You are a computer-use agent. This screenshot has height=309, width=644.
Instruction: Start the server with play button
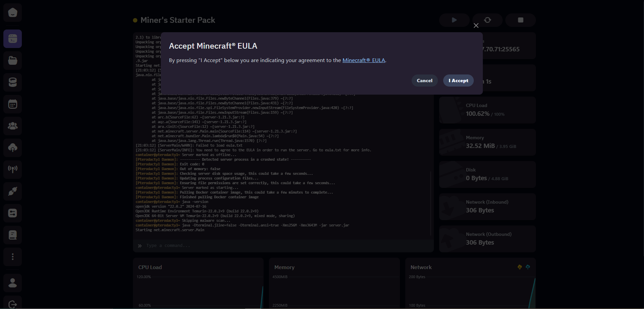(454, 20)
